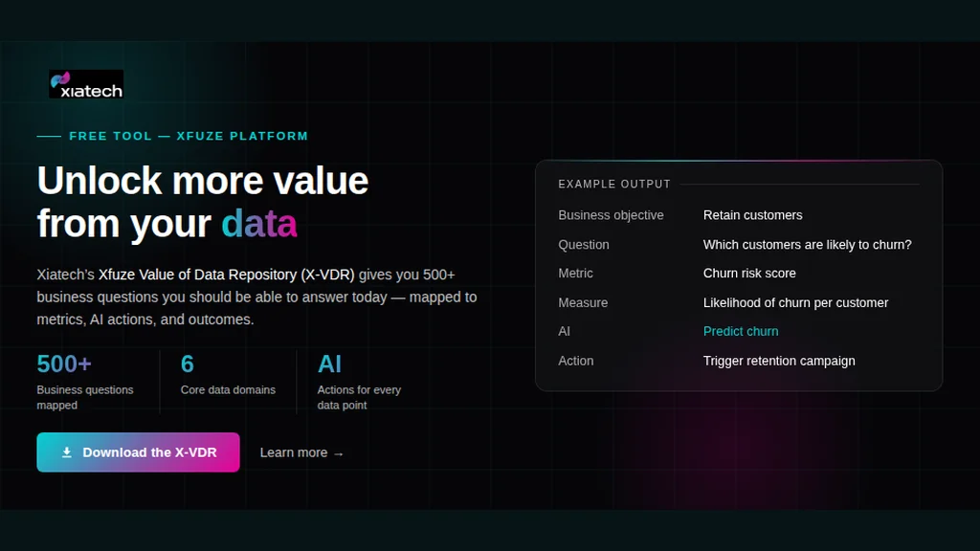Viewport: 980px width, 551px height.
Task: Click the 'Churn risk score' value
Action: pos(749,274)
